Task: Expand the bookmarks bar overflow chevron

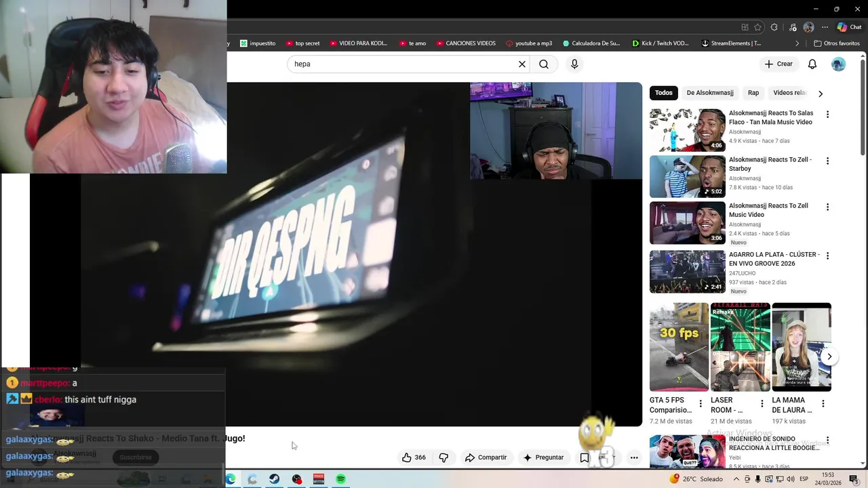Action: [x=797, y=43]
